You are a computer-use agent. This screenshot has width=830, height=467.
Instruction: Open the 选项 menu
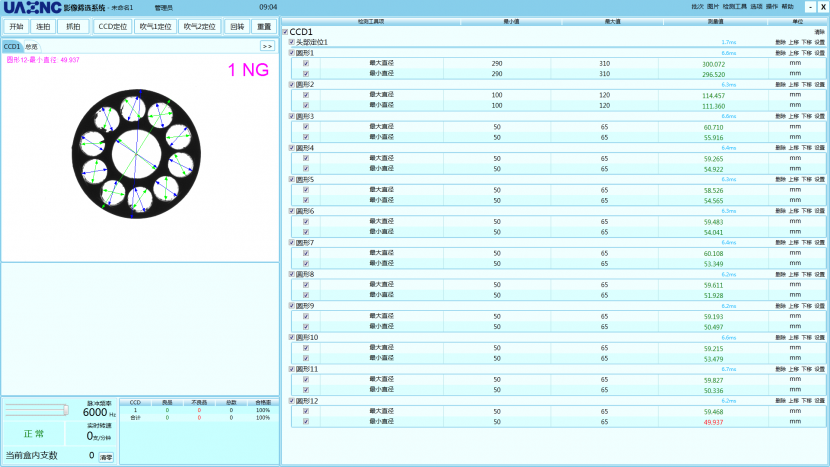756,7
